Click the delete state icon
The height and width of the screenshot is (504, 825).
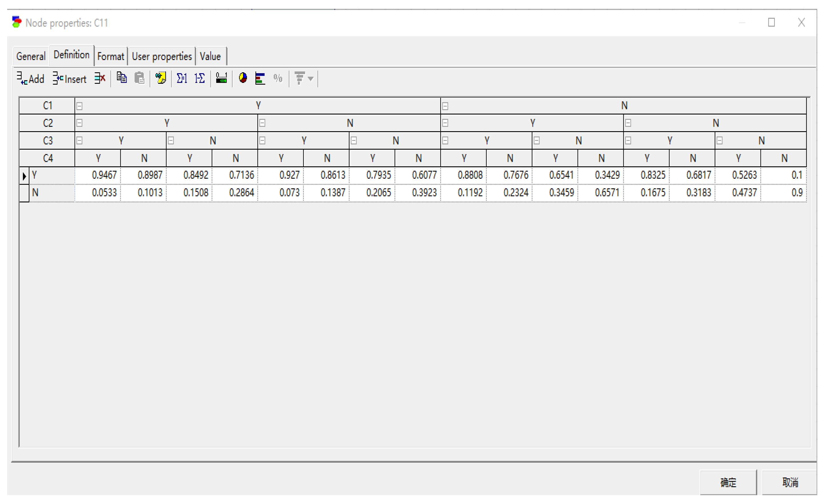[x=100, y=78]
